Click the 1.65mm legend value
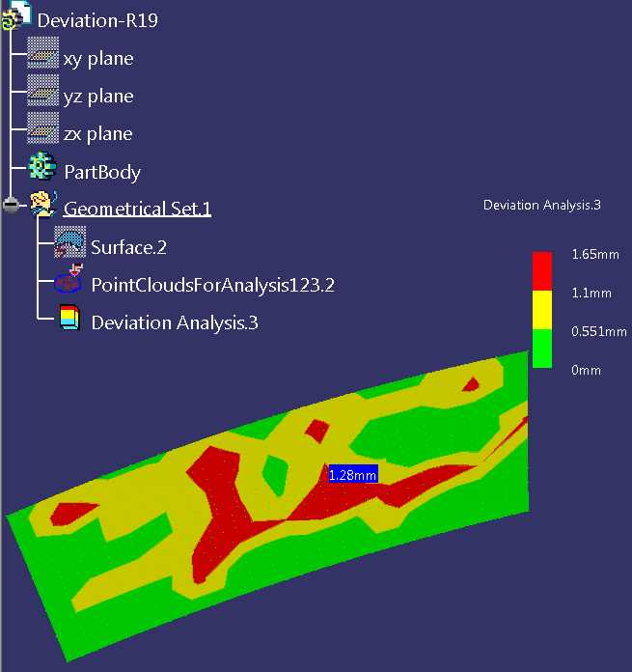Screen dimensions: 632x672 595,255
